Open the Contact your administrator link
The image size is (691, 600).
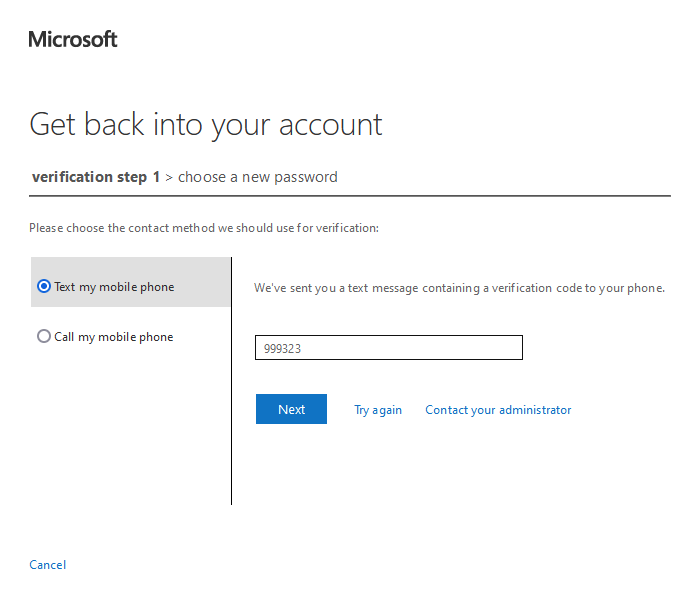(x=498, y=410)
